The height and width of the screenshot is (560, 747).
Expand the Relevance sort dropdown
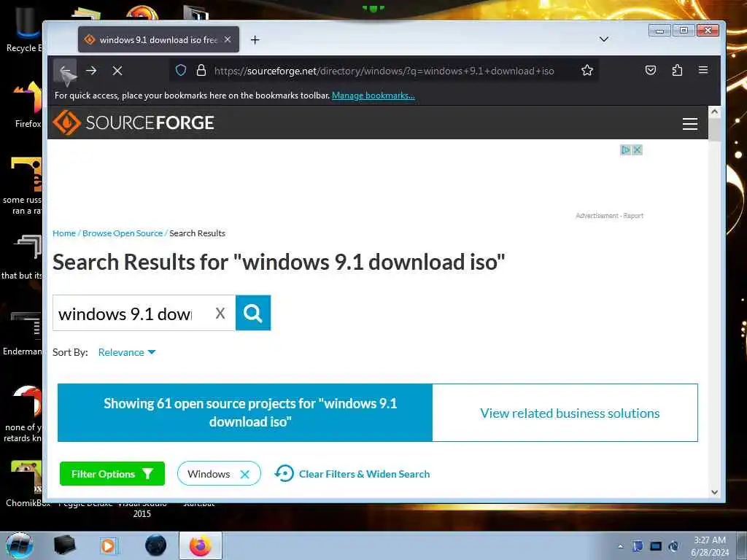tap(127, 352)
